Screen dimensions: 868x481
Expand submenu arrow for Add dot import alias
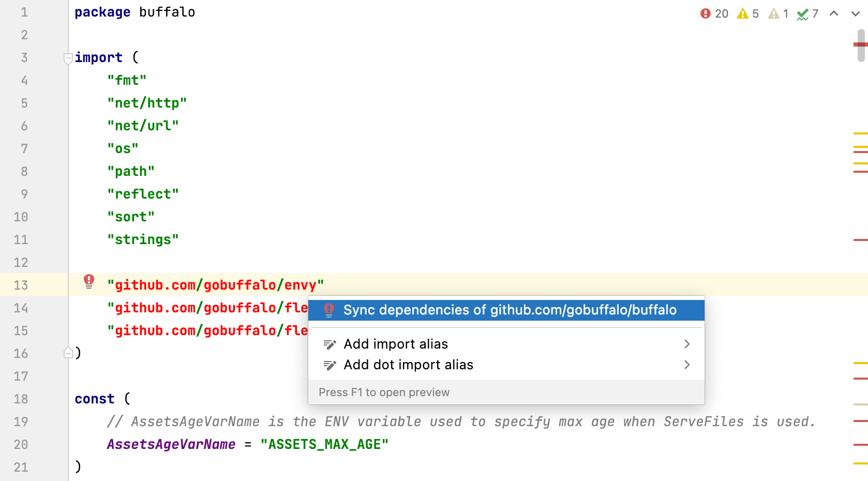[x=687, y=365]
